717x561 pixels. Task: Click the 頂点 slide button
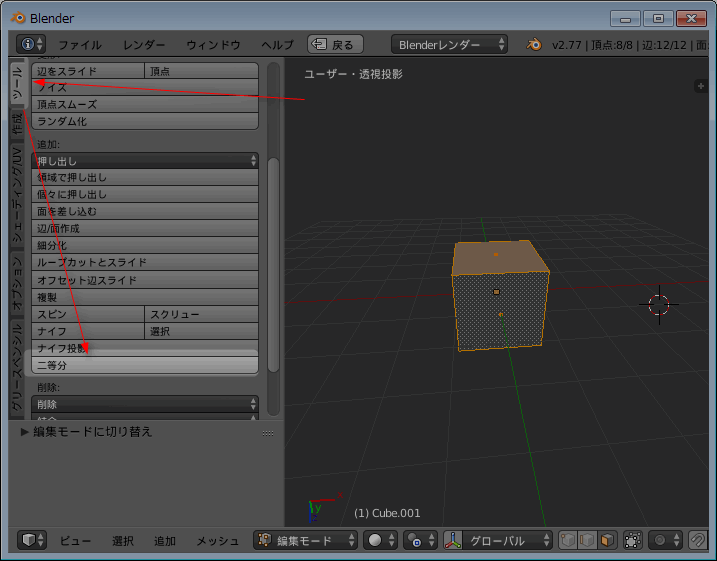pyautogui.click(x=201, y=71)
